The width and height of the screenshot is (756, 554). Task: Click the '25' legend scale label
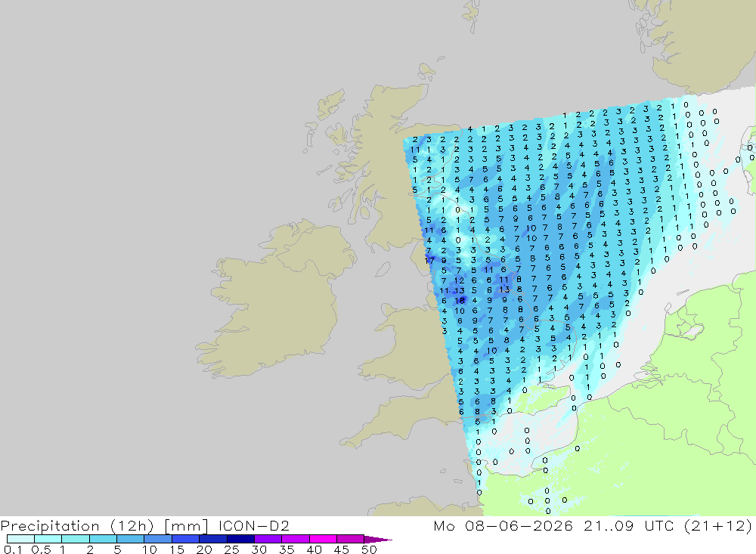coord(231,549)
